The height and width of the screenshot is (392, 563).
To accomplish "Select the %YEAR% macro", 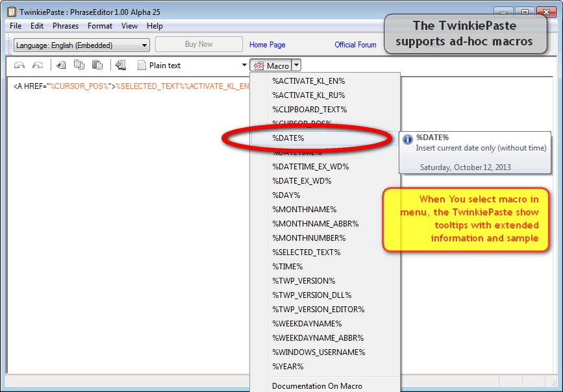I will (x=325, y=367).
